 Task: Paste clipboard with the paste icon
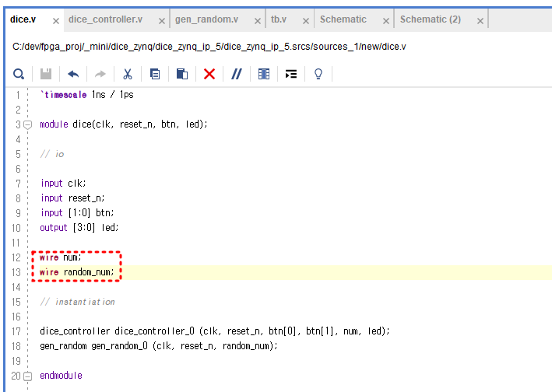182,74
